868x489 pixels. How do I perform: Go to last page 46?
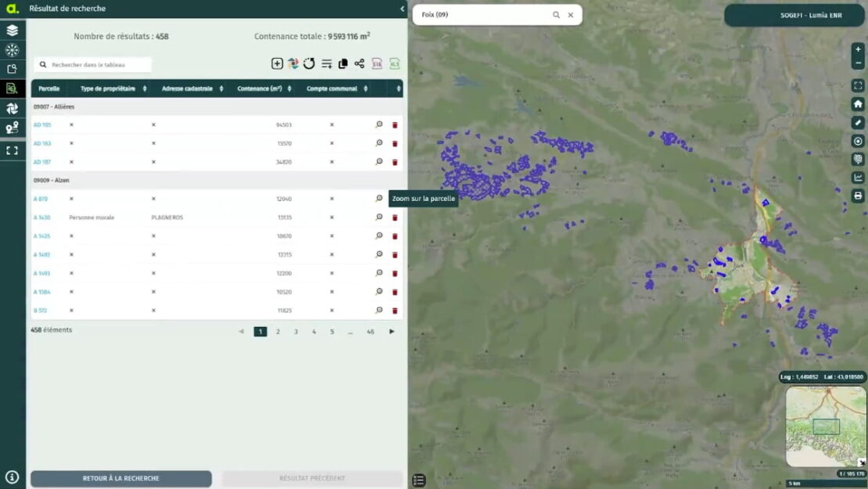(370, 332)
